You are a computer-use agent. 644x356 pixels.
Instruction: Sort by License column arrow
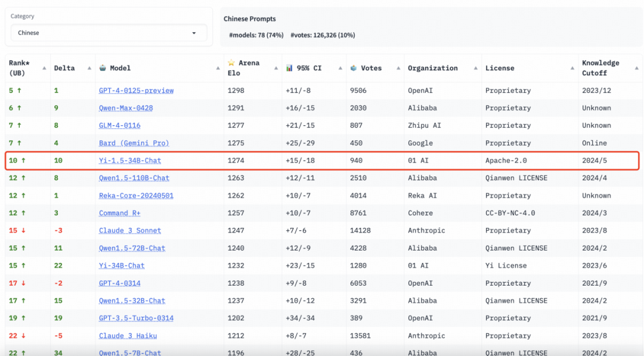572,68
